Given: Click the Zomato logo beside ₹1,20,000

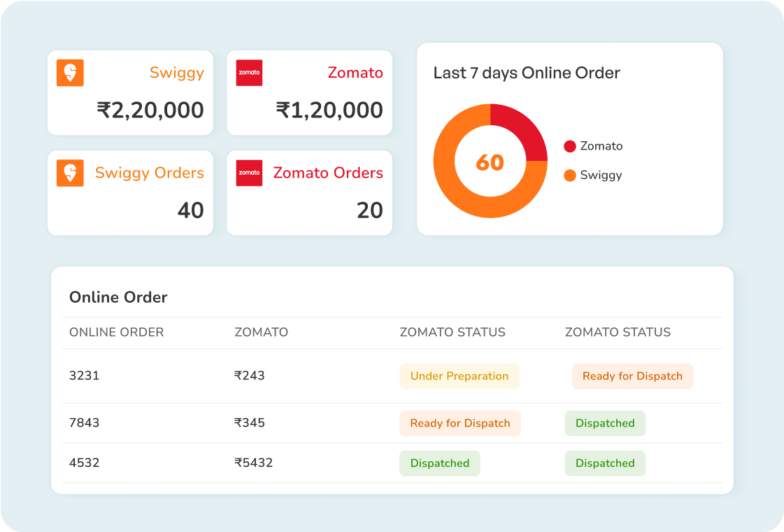Looking at the screenshot, I should (249, 73).
